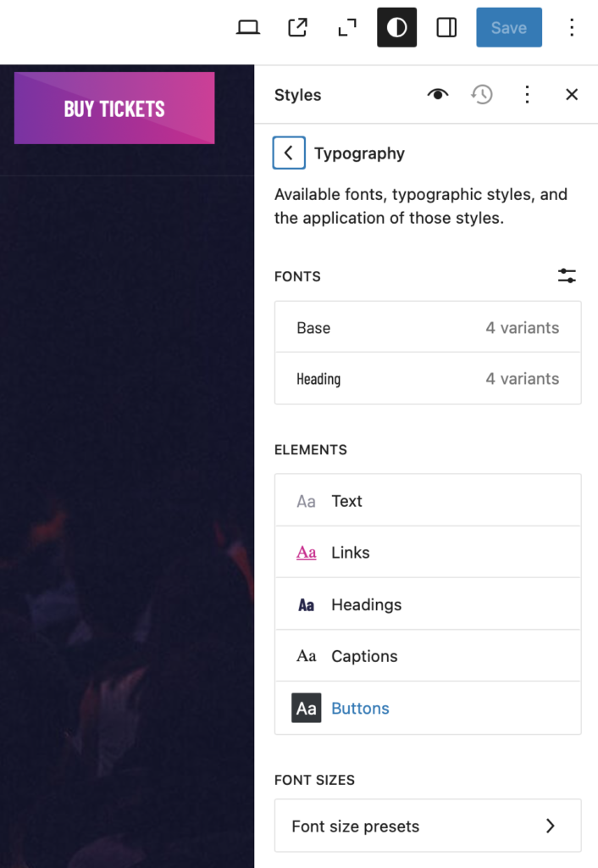Click the laptop device preview icon

[x=248, y=27]
